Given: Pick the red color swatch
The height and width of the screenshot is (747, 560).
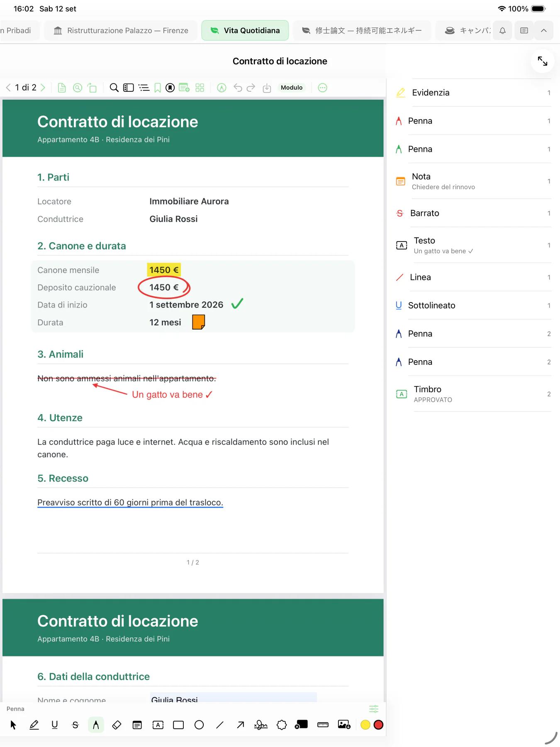Looking at the screenshot, I should point(378,725).
